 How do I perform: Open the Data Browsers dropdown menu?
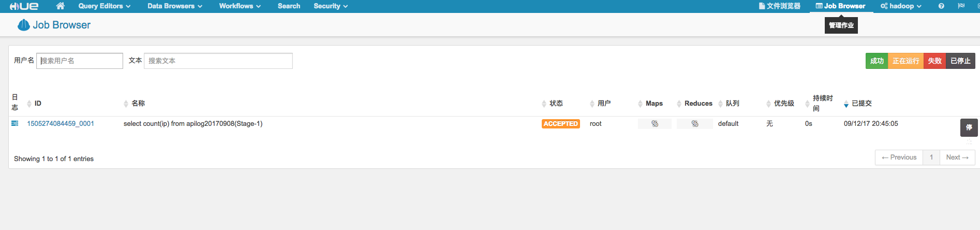click(x=174, y=6)
